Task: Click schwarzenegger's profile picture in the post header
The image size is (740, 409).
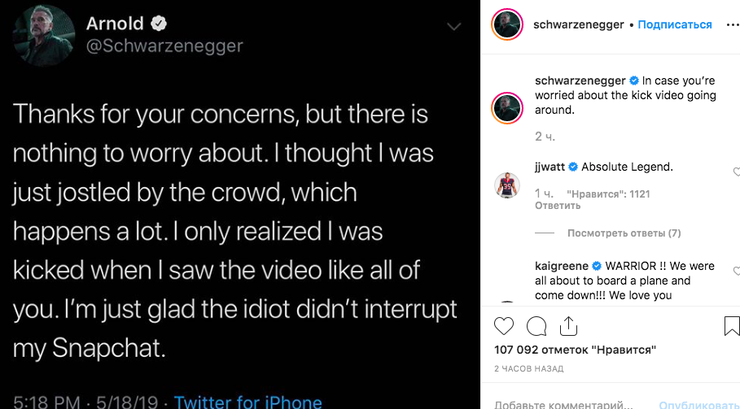Action: (509, 25)
